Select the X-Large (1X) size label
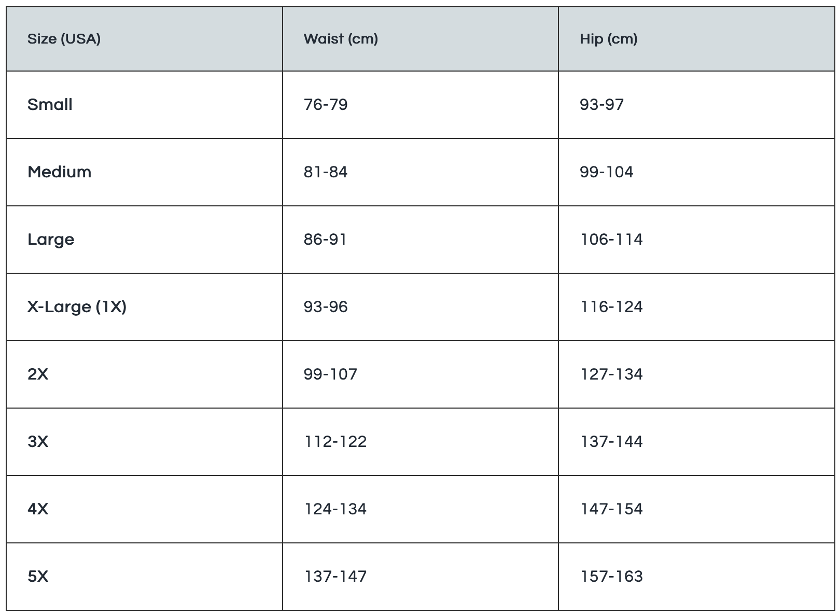The image size is (840, 616). point(77,307)
